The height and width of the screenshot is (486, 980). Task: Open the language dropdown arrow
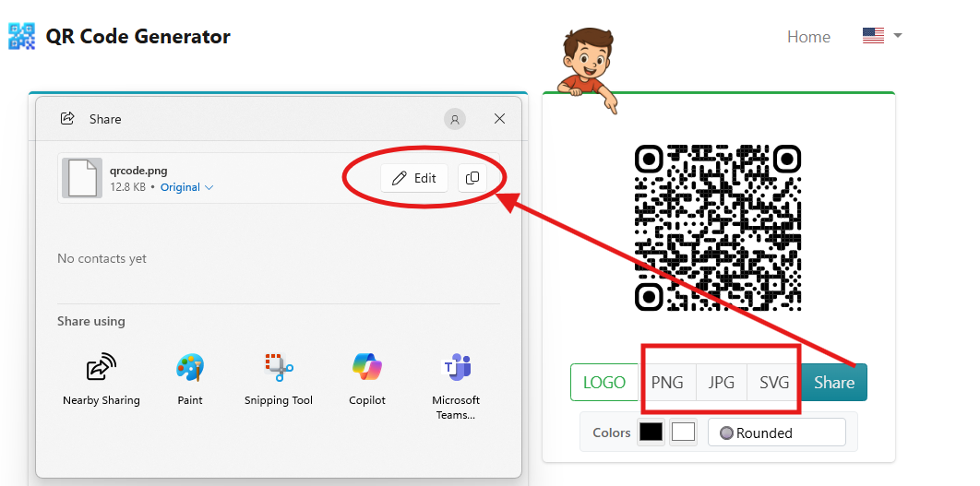tap(898, 36)
